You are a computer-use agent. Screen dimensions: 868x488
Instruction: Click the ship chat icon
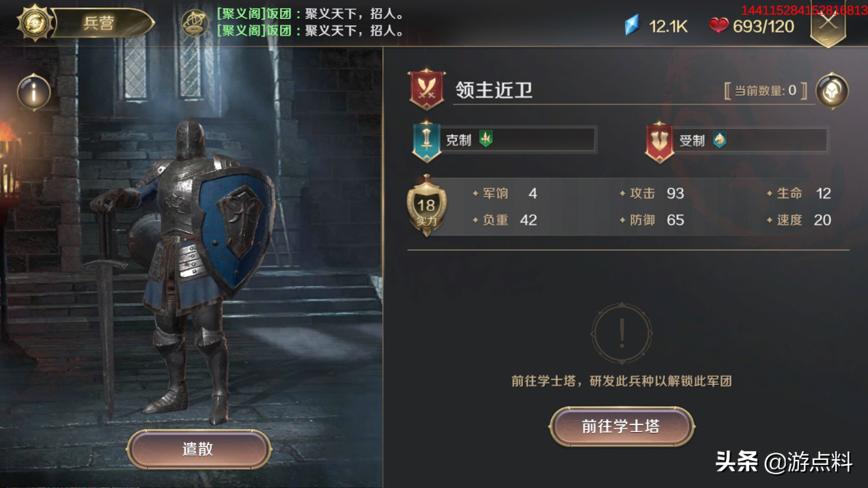tap(195, 23)
